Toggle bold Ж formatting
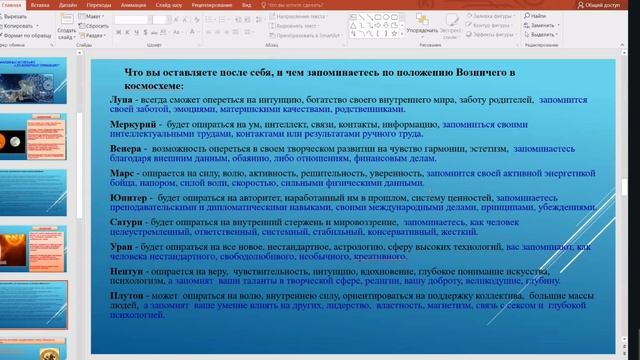This screenshot has width=640, height=360. 118,32
